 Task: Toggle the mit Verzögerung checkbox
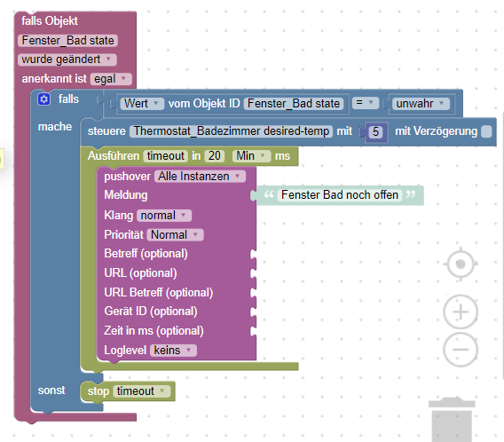coord(486,131)
